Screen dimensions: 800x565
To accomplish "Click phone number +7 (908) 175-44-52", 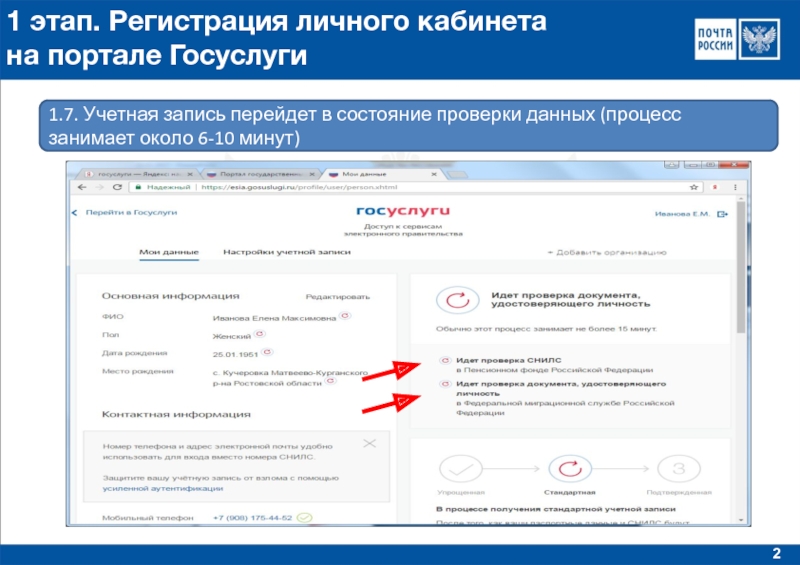I will click(x=253, y=518).
